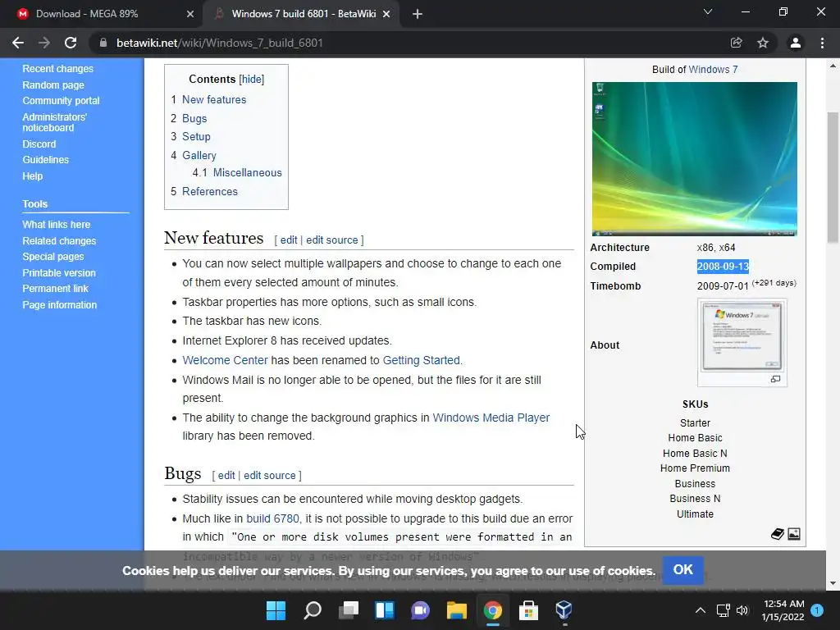Open Page information
Viewport: 840px width, 630px height.
[59, 305]
